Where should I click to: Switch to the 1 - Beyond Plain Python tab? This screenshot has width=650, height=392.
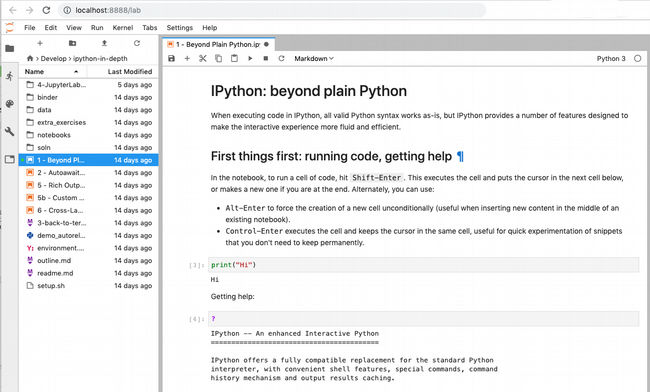[x=218, y=44]
